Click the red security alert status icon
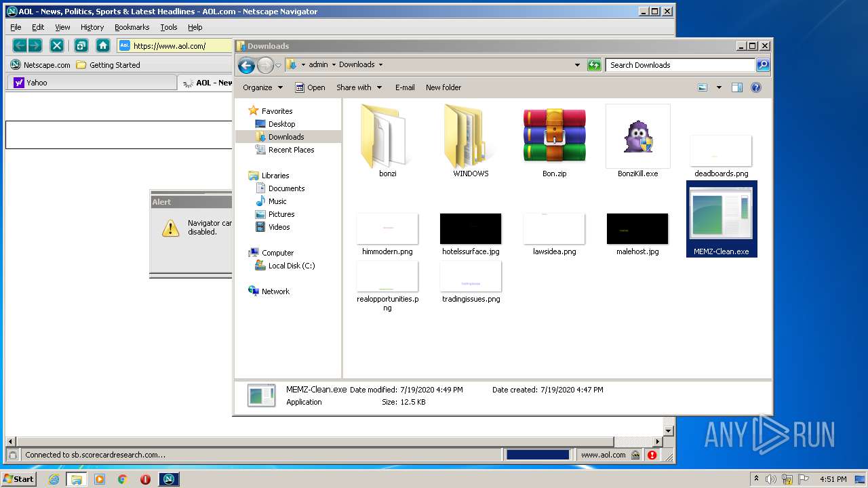868x488 pixels. (x=652, y=455)
